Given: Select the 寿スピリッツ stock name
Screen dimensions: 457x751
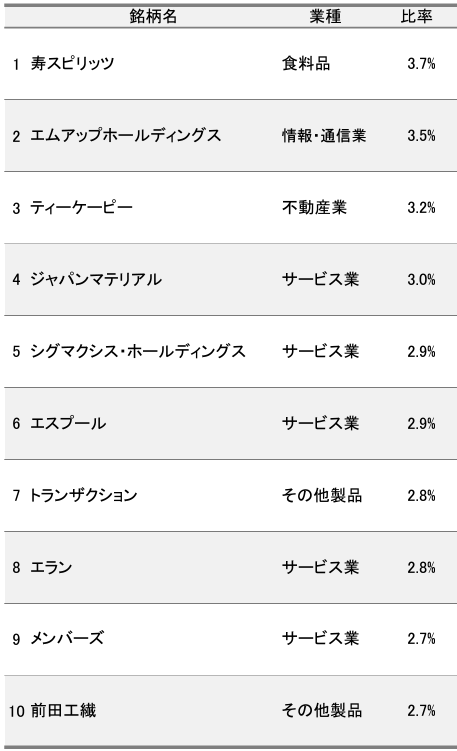Looking at the screenshot, I should pos(72,63).
